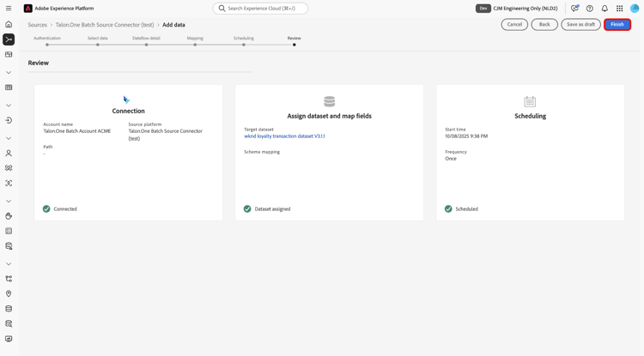Click the database-with-gear sidebar icon
Screen dimensions: 644x356
pyautogui.click(x=9, y=246)
